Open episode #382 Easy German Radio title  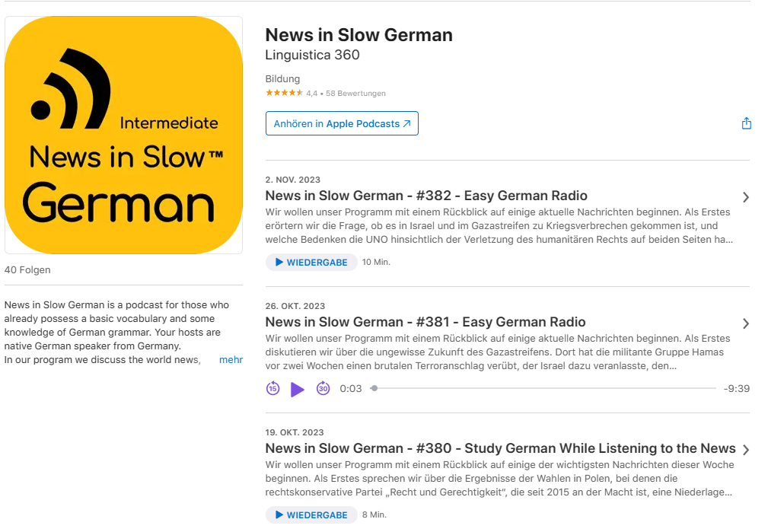tap(426, 196)
